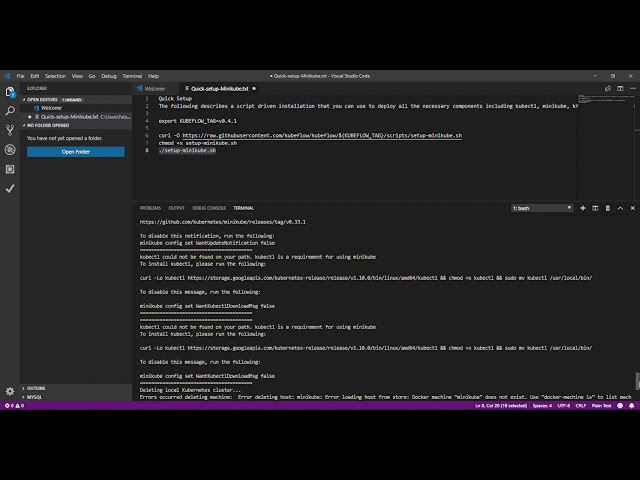
Task: Open the Manage gear icon
Action: click(x=10, y=391)
